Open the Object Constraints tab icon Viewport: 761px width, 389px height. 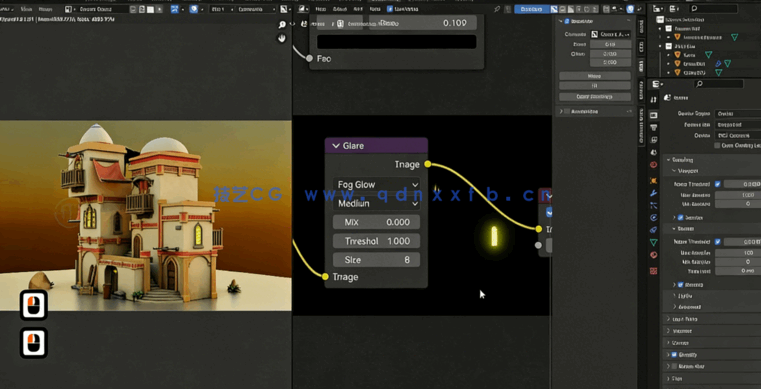[x=653, y=230]
